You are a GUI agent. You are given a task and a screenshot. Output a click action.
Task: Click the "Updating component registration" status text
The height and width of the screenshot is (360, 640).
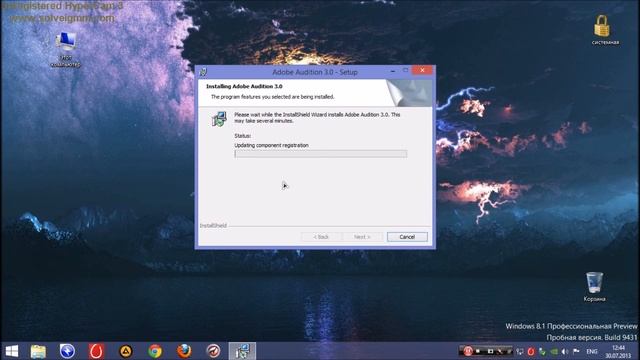[271, 145]
